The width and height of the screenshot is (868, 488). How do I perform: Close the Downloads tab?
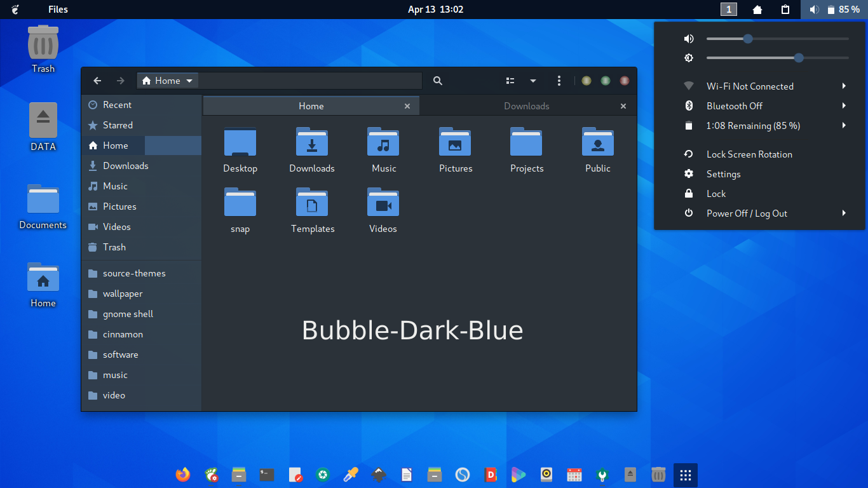point(623,106)
